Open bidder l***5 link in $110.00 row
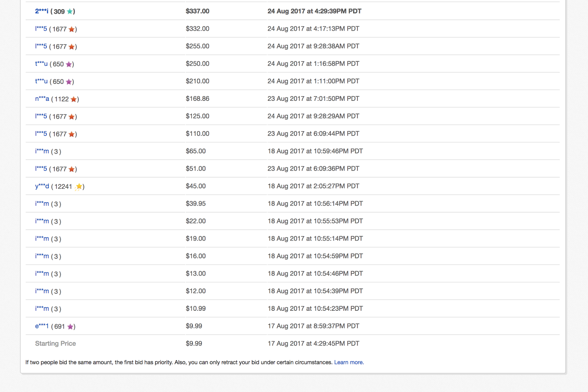Image resolution: width=588 pixels, height=392 pixels. click(41, 134)
